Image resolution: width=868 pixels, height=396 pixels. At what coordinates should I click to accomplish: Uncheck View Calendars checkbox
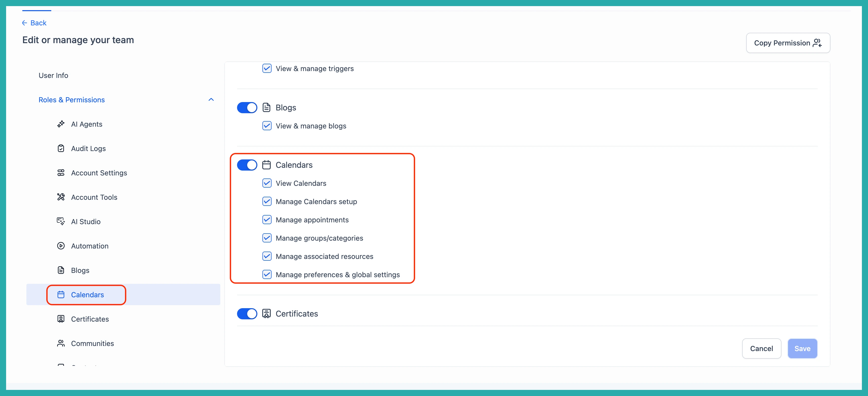pos(266,183)
